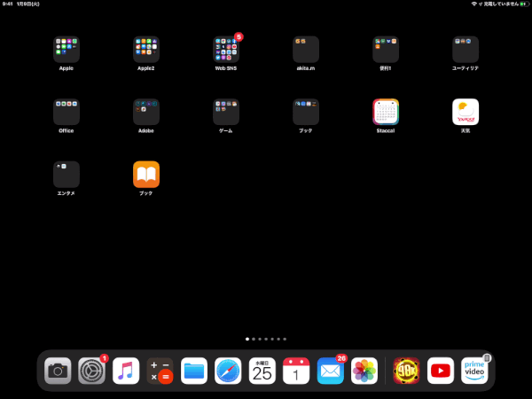Open the Adobe folder
Viewport: 532px width, 399px height.
pyautogui.click(x=146, y=112)
